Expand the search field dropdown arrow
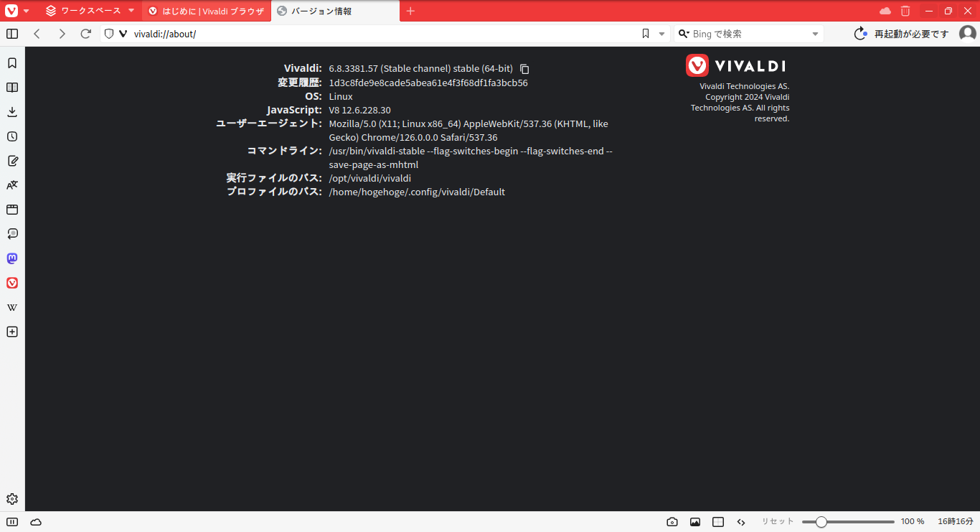This screenshot has width=980, height=532. coord(815,34)
